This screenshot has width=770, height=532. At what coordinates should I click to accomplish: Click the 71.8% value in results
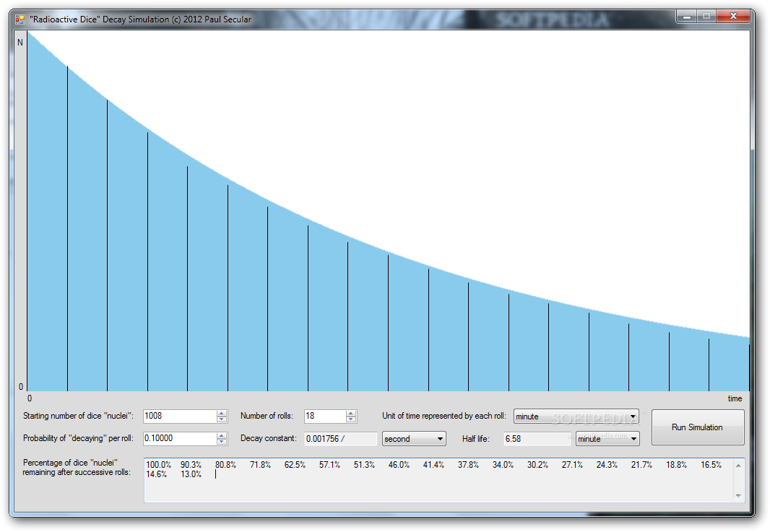click(260, 465)
